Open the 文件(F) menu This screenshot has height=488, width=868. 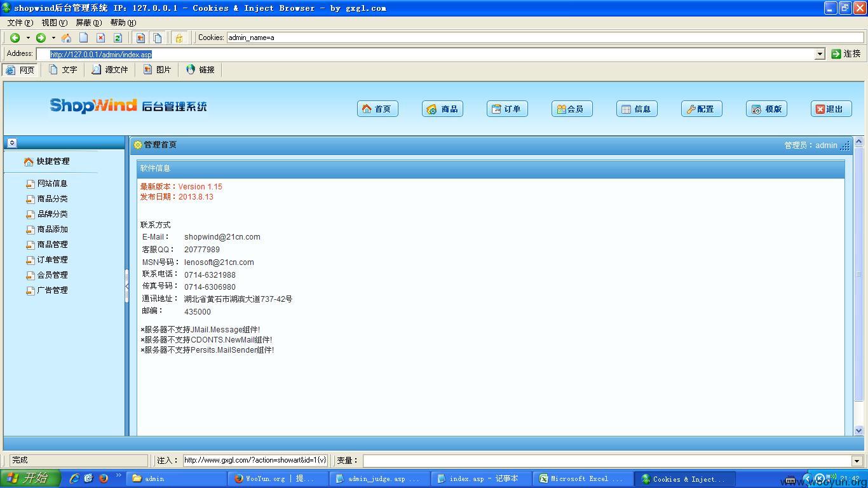(x=20, y=23)
